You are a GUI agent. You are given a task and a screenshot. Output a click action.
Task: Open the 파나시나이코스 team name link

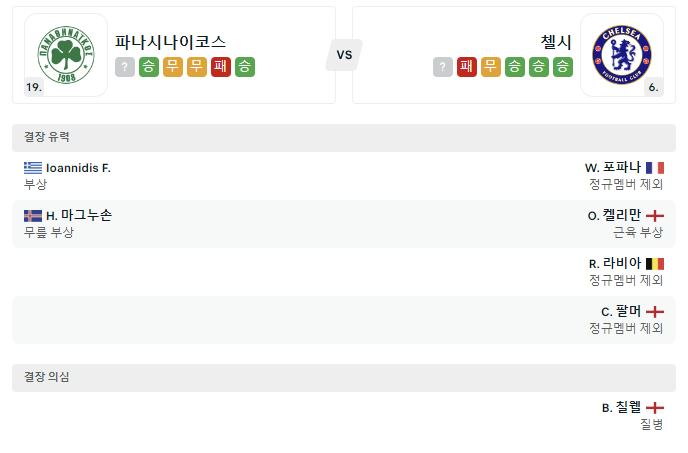pyautogui.click(x=170, y=42)
